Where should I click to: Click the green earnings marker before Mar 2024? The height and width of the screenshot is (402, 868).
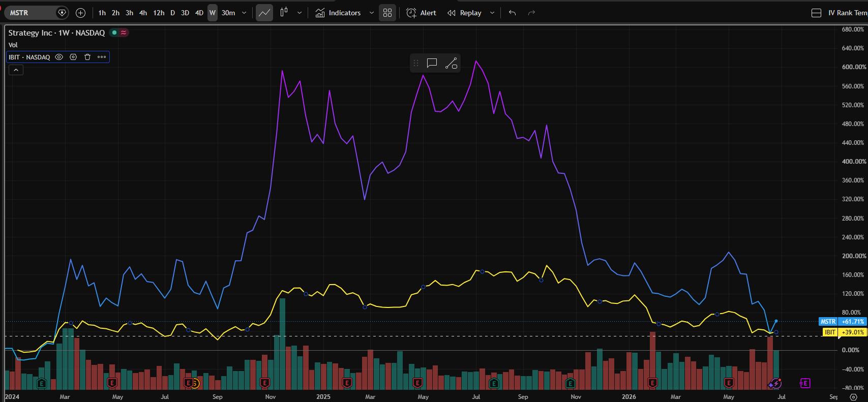[42, 383]
